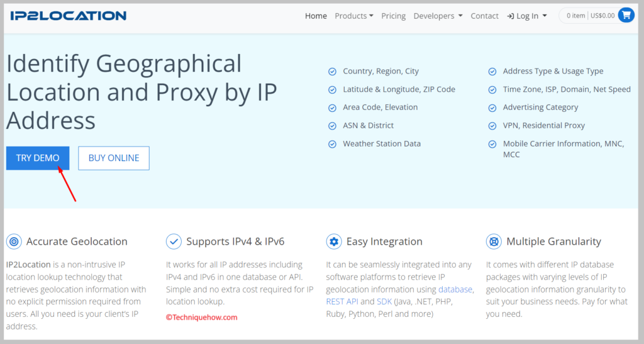
Task: Click the login arrow icon beside Log In
Action: [511, 16]
